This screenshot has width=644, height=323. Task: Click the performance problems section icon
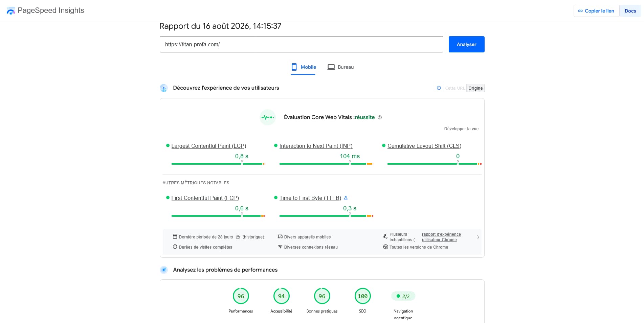[x=164, y=270]
